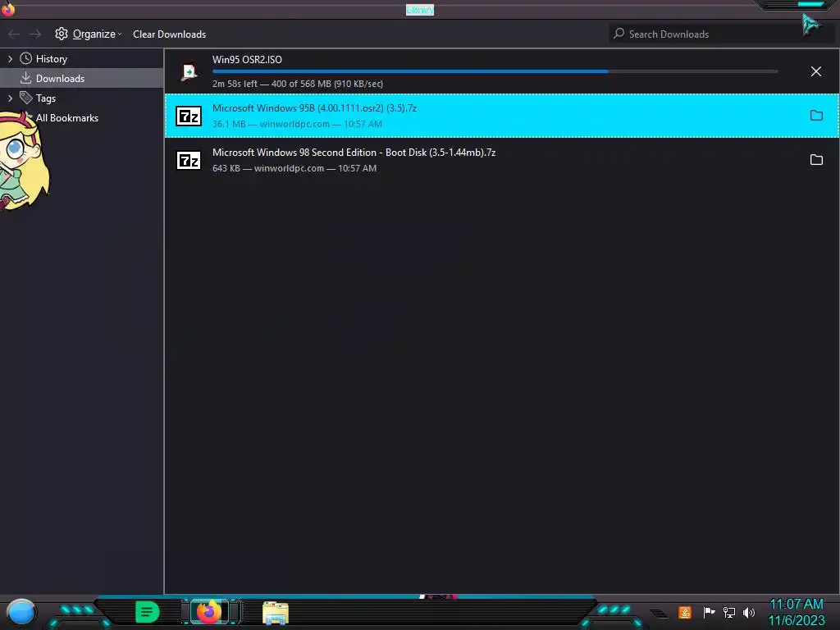
Task: Click the Win95 OSR2.ISO file icon
Action: [189, 71]
